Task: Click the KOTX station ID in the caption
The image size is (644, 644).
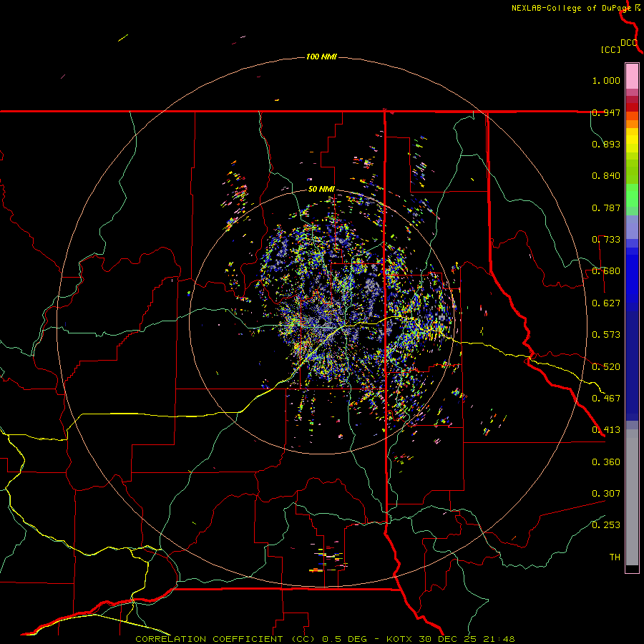Action: click(400, 638)
